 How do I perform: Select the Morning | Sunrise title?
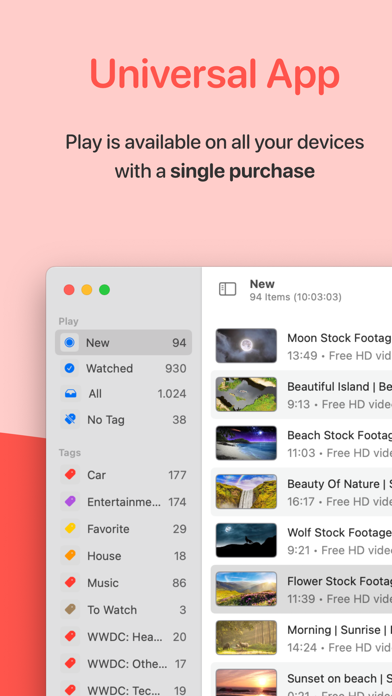coord(340,630)
